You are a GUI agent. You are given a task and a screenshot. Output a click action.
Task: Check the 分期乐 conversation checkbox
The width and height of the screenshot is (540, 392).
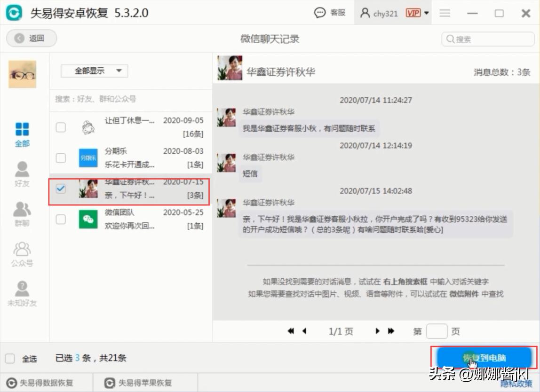pos(61,158)
